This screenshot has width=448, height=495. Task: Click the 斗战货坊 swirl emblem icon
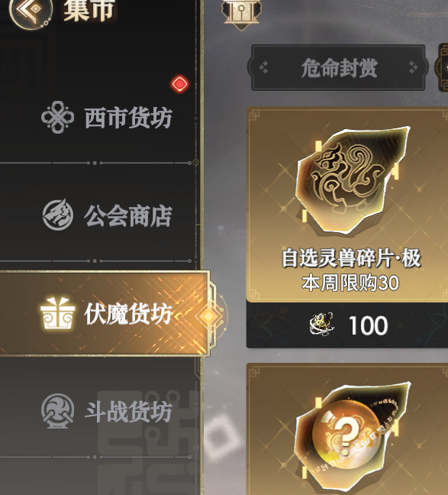(58, 411)
